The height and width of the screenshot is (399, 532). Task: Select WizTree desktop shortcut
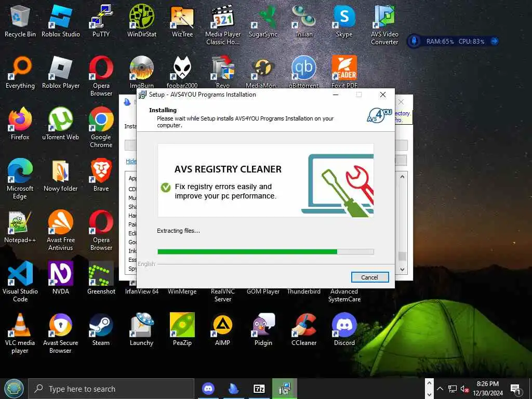coord(182,21)
